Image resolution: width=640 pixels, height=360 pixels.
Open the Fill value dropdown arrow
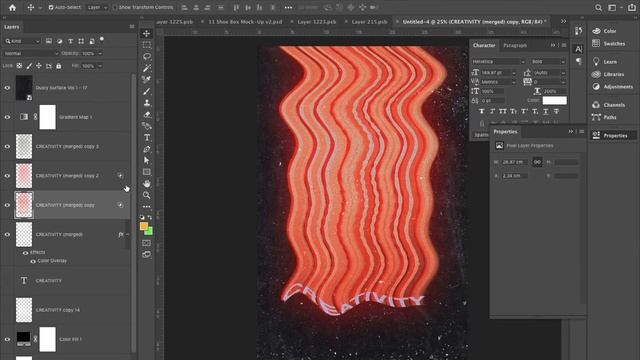100,66
